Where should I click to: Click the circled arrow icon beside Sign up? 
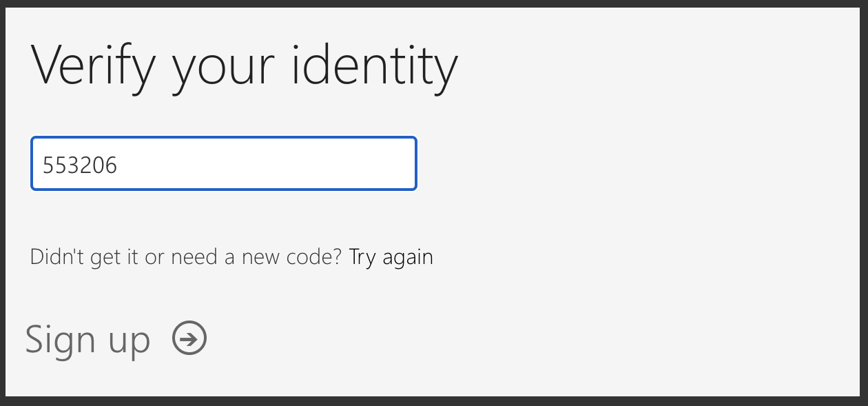(189, 338)
